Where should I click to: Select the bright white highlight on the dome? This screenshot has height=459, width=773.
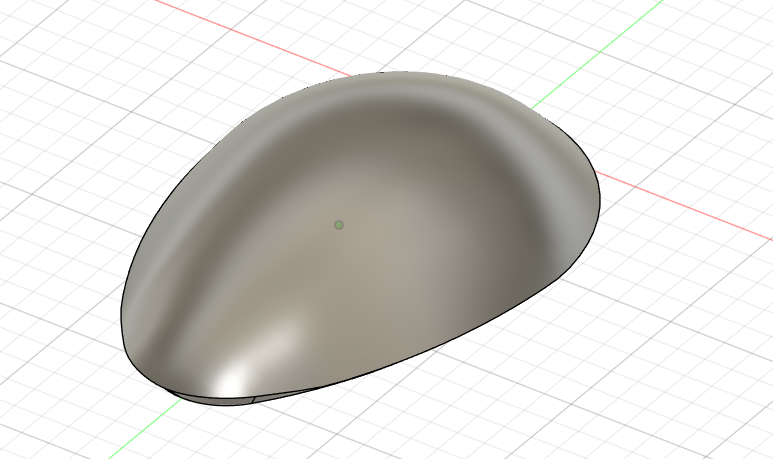click(232, 377)
